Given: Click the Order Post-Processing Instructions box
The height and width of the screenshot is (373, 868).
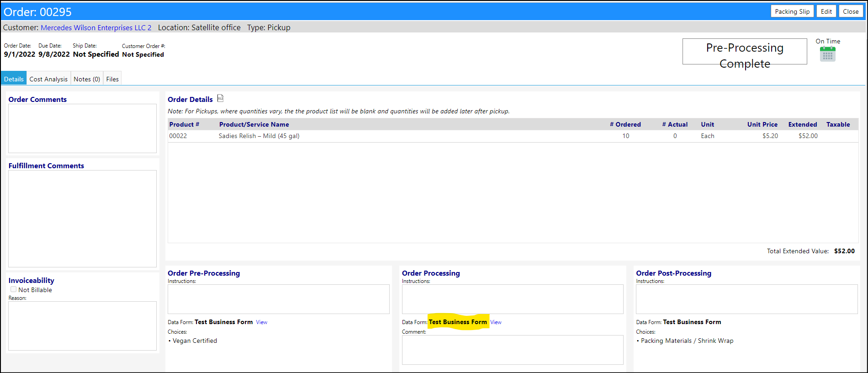Looking at the screenshot, I should click(747, 299).
